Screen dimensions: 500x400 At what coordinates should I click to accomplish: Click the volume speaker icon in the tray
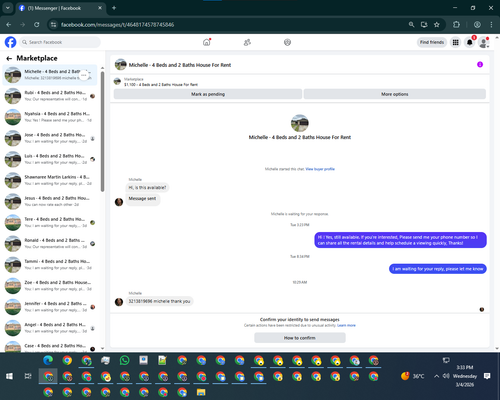[446, 376]
